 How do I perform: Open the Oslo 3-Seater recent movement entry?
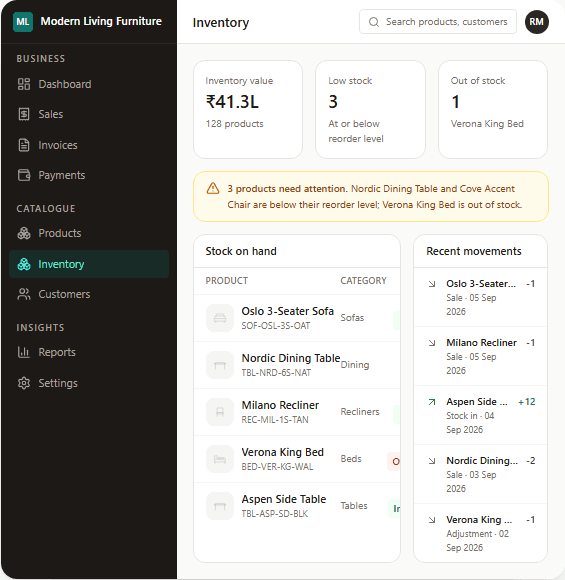tap(480, 297)
